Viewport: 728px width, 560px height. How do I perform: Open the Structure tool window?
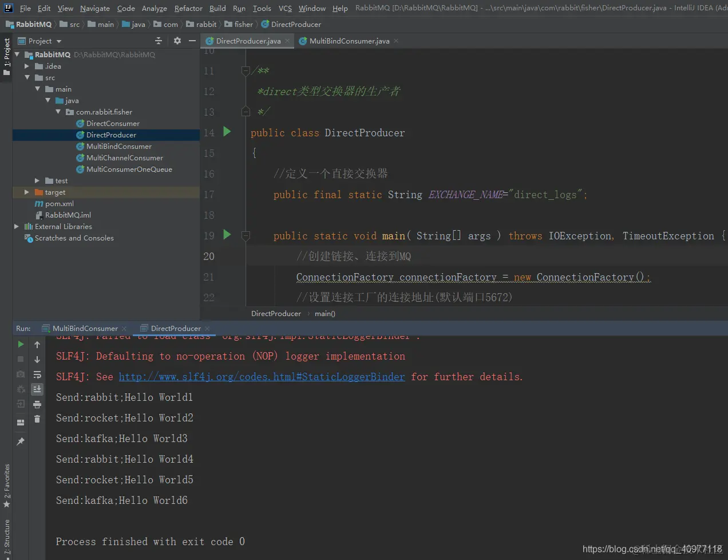pyautogui.click(x=6, y=537)
